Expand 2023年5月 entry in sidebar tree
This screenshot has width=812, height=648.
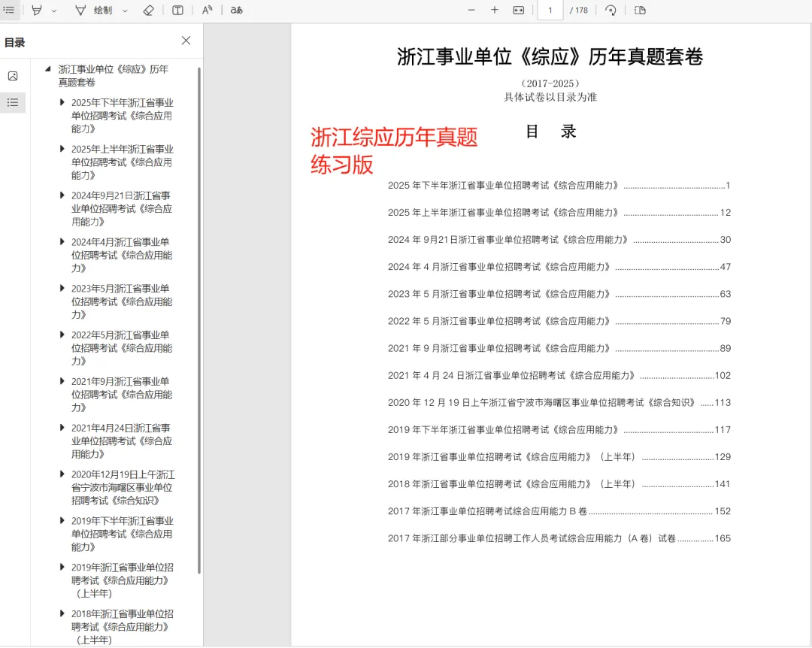62,289
